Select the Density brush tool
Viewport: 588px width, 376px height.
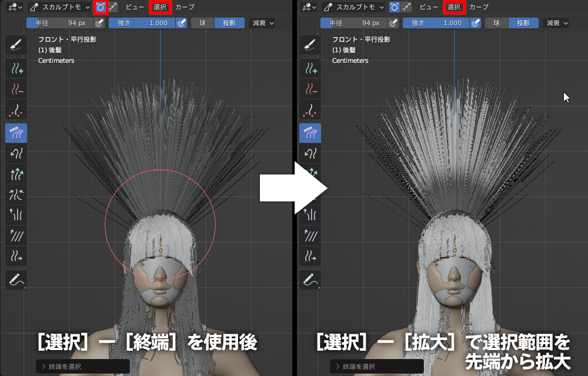point(16,110)
